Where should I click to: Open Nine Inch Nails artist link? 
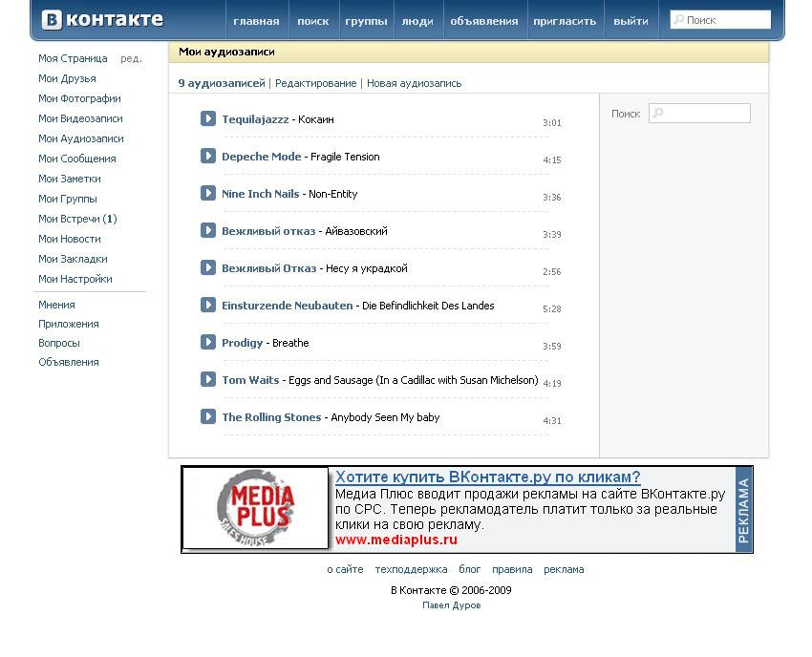pyautogui.click(x=261, y=194)
